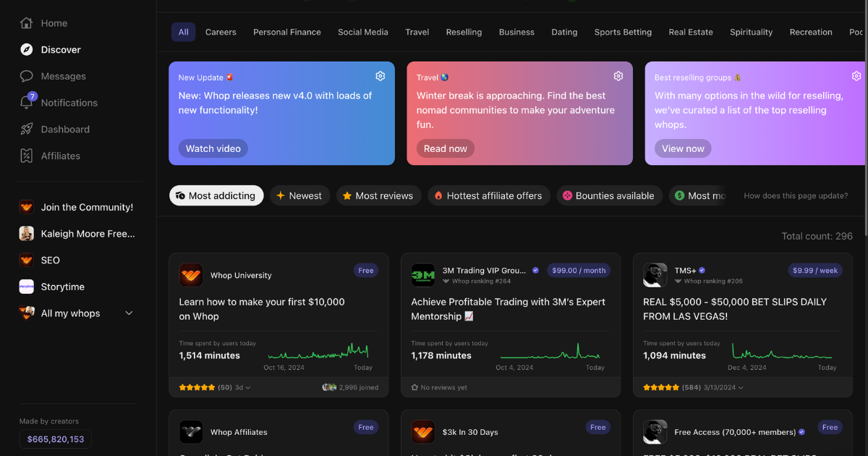Click "No reviews yet" on 3M Trading card
Screen dimensions: 868x456
pos(444,387)
